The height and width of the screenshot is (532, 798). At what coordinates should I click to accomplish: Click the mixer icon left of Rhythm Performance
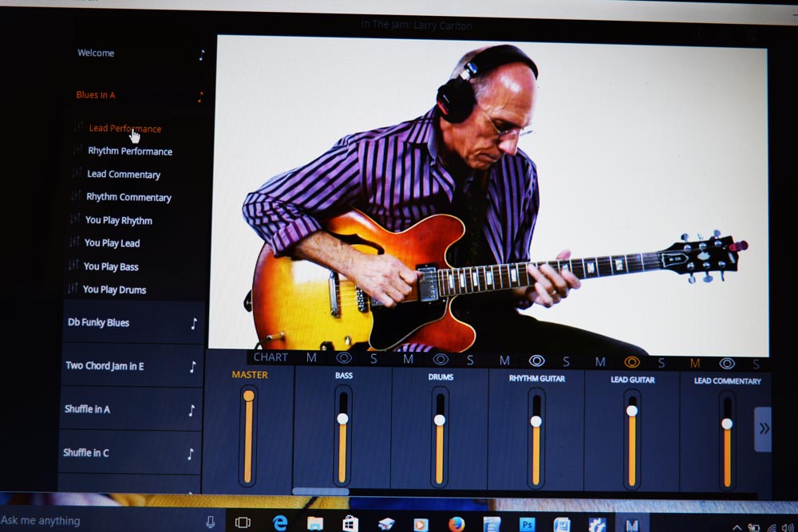[x=77, y=149]
